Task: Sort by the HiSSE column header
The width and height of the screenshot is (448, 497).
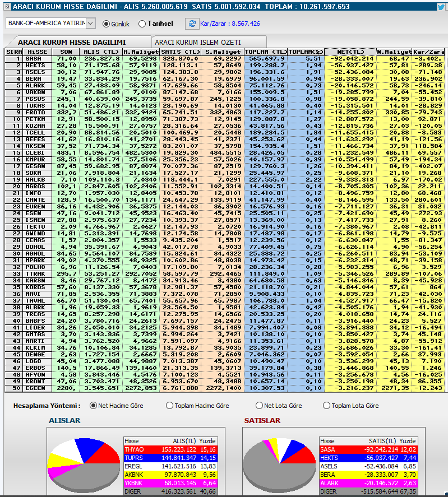Action: point(37,52)
